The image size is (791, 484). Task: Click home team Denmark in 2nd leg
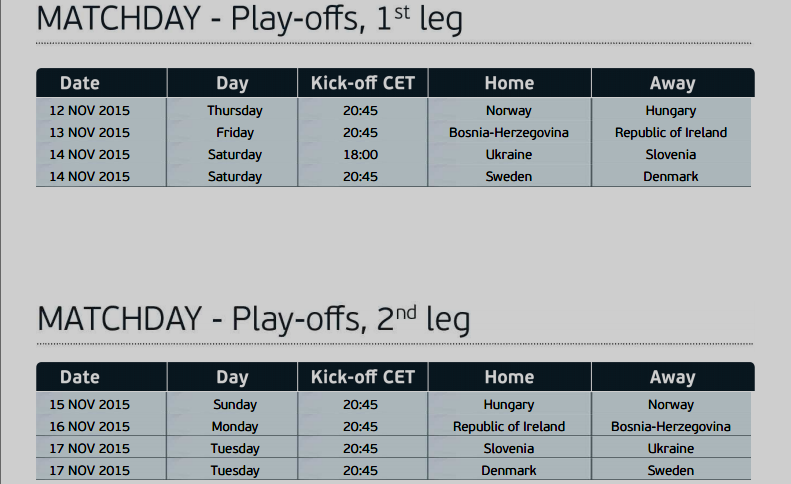[x=509, y=471]
